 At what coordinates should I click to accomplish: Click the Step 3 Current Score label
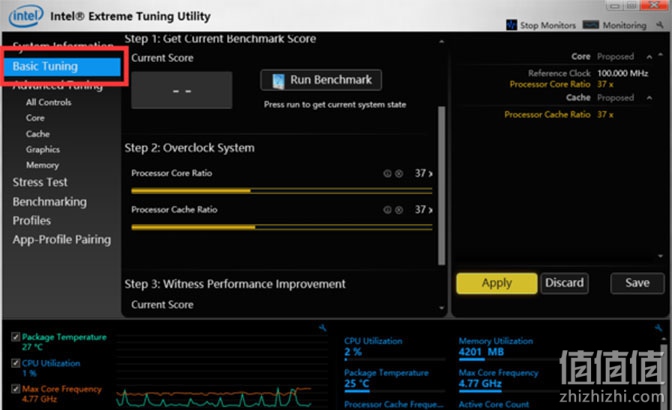[x=162, y=305]
